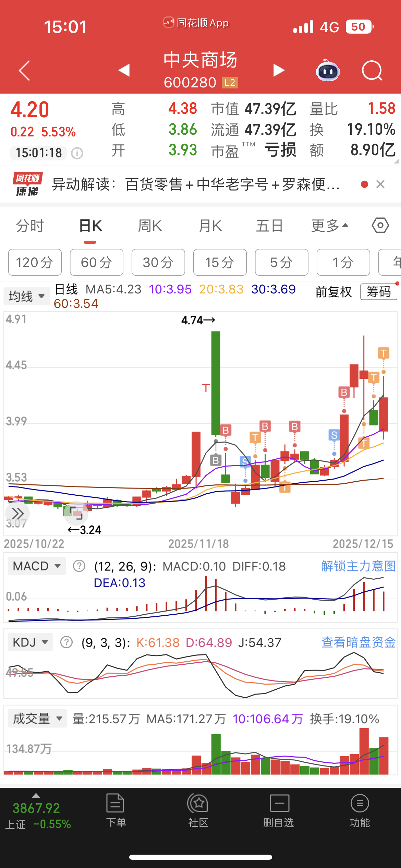Open chart settings hexagon icon
Viewport: 401px width, 868px height.
[380, 226]
